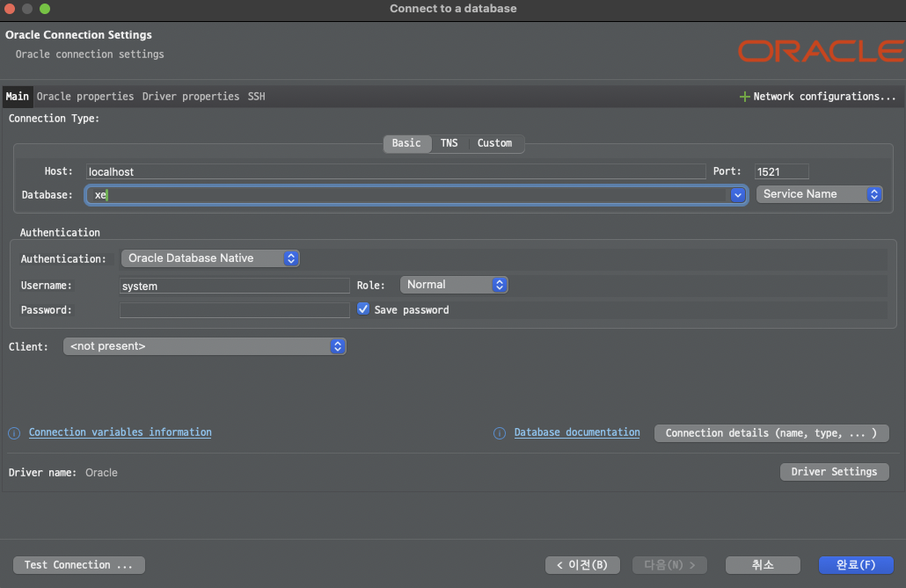This screenshot has height=588, width=906.
Task: Toggle the Save password checkbox
Action: tap(363, 309)
